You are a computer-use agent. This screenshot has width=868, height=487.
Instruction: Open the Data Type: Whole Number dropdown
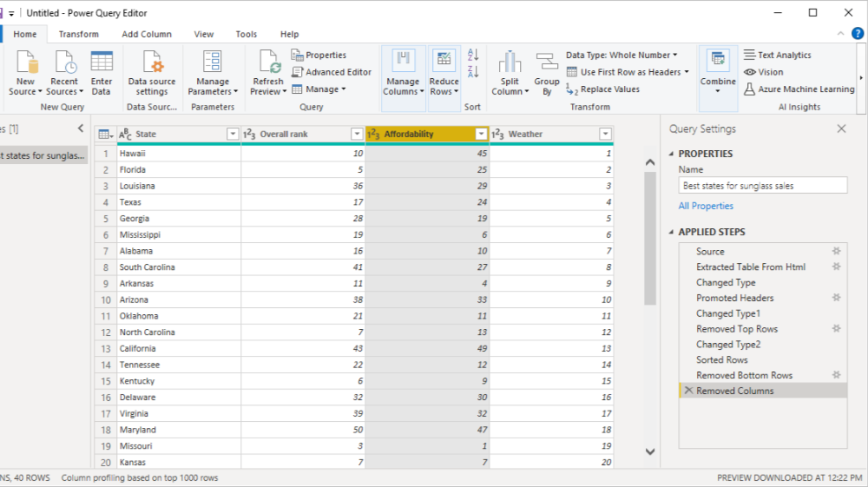(621, 55)
